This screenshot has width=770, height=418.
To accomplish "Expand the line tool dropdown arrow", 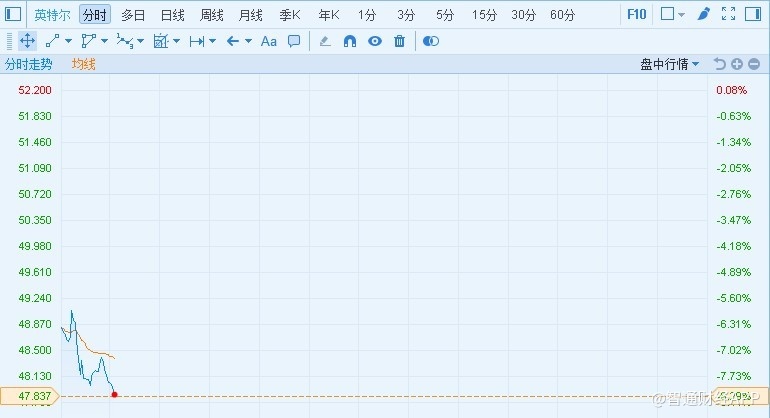I will pos(68,41).
